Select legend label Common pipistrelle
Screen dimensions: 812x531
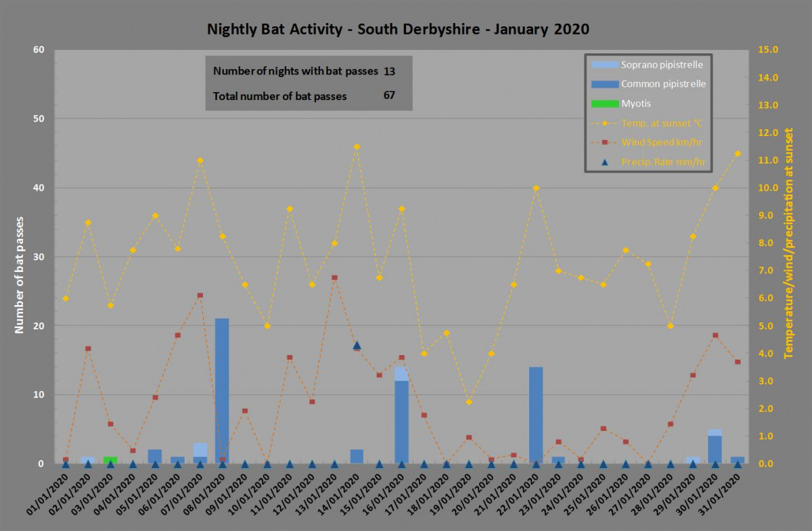[x=663, y=84]
